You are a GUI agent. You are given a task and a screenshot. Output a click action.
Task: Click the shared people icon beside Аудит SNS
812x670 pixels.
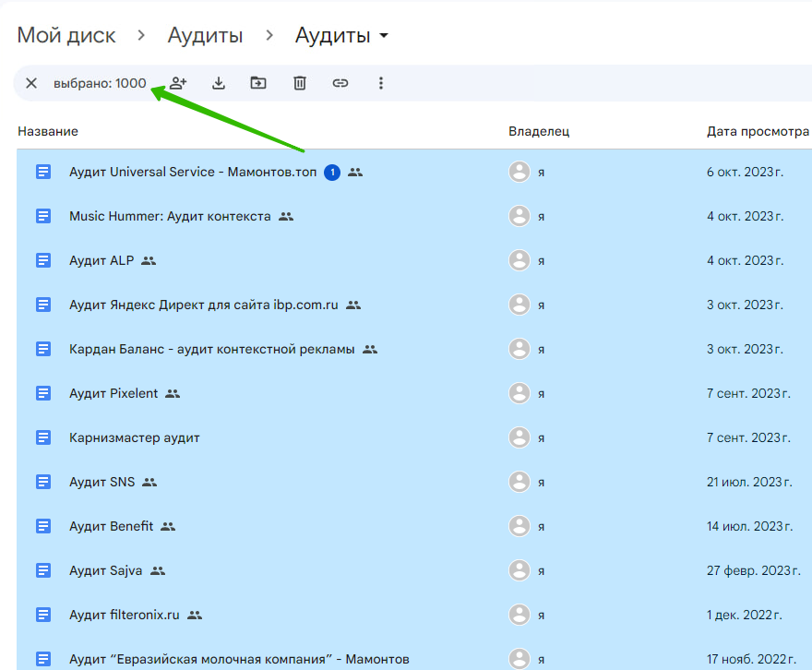(x=149, y=482)
